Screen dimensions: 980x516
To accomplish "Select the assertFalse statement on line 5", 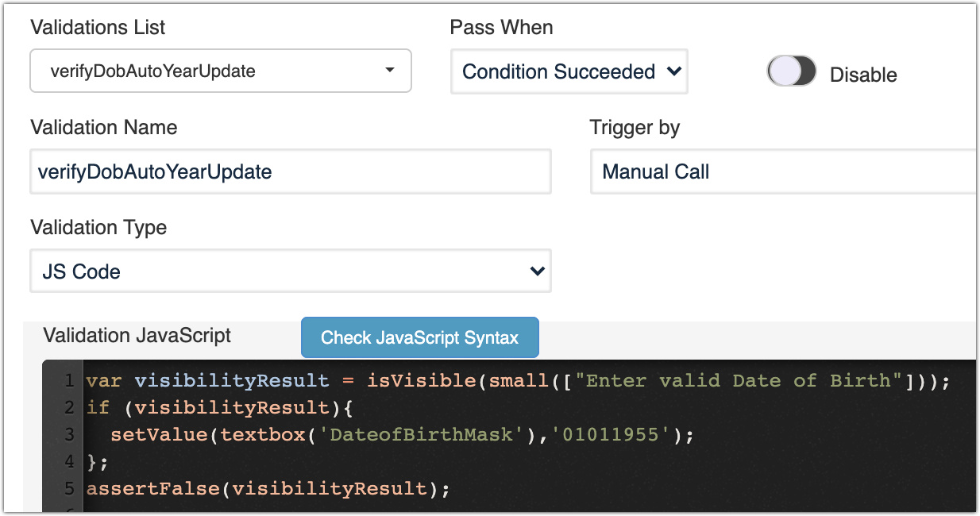I will [270, 489].
